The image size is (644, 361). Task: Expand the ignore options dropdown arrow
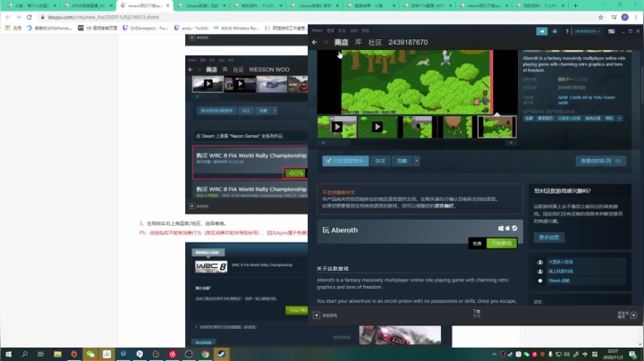coord(417,161)
